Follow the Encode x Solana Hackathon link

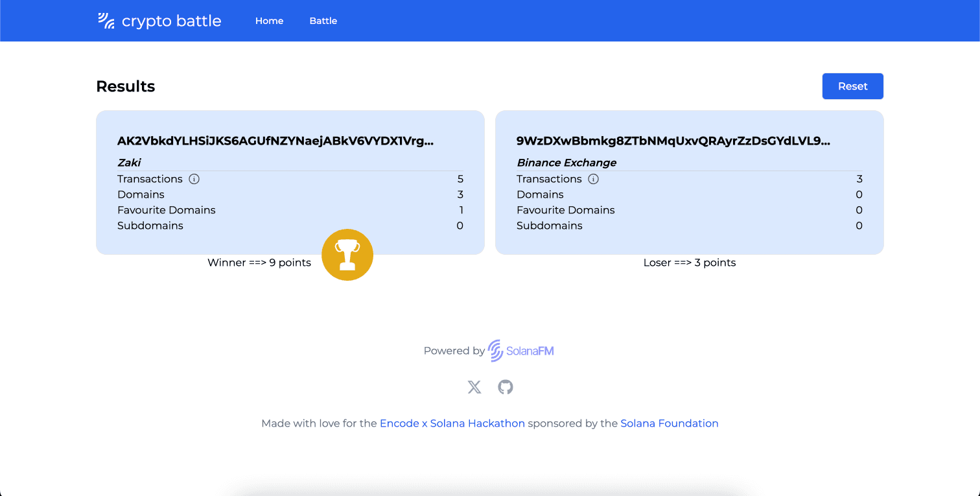point(452,423)
